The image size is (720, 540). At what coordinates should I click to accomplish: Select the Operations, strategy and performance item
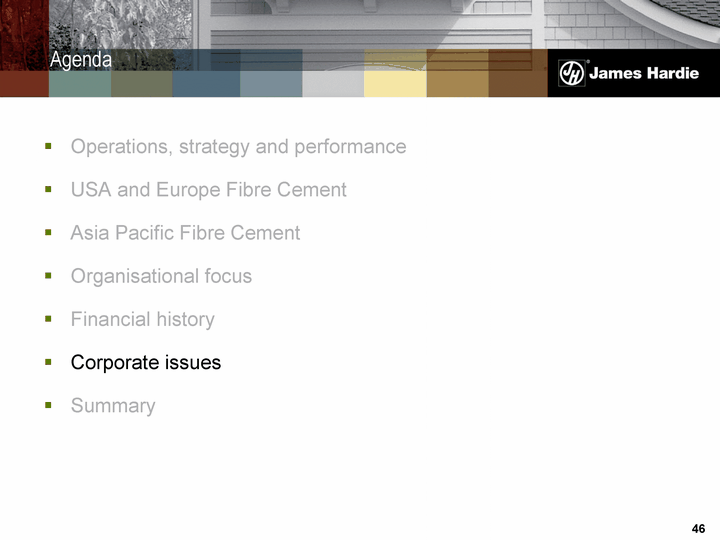pos(238,147)
